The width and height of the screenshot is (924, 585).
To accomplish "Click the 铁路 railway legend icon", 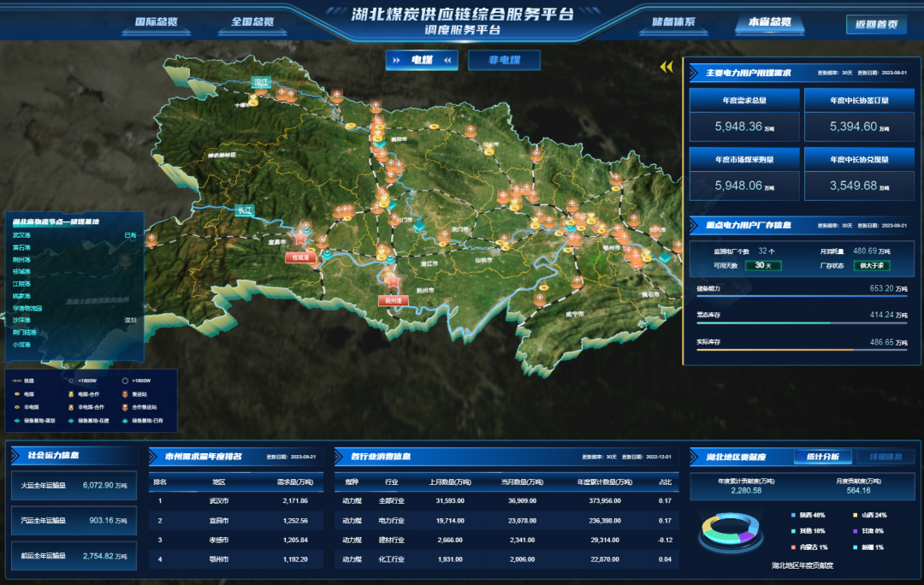I will [x=17, y=381].
